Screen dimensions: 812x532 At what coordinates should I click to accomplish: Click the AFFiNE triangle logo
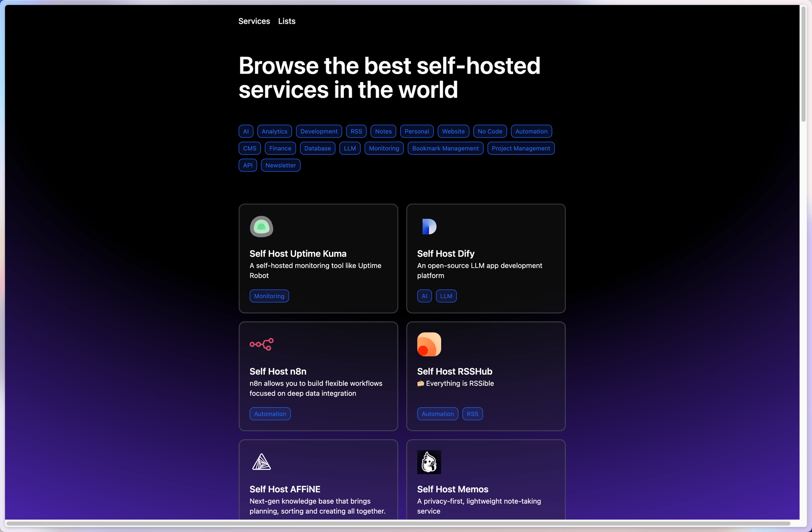click(261, 462)
